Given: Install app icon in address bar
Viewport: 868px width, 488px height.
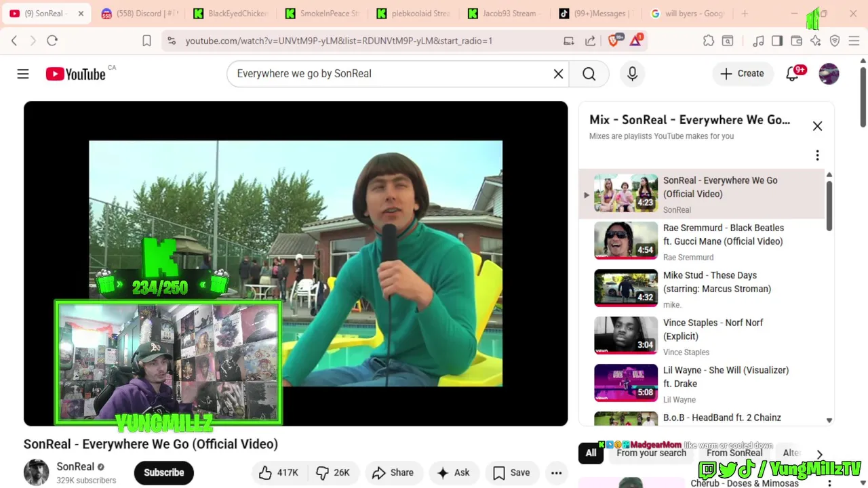Looking at the screenshot, I should [569, 41].
